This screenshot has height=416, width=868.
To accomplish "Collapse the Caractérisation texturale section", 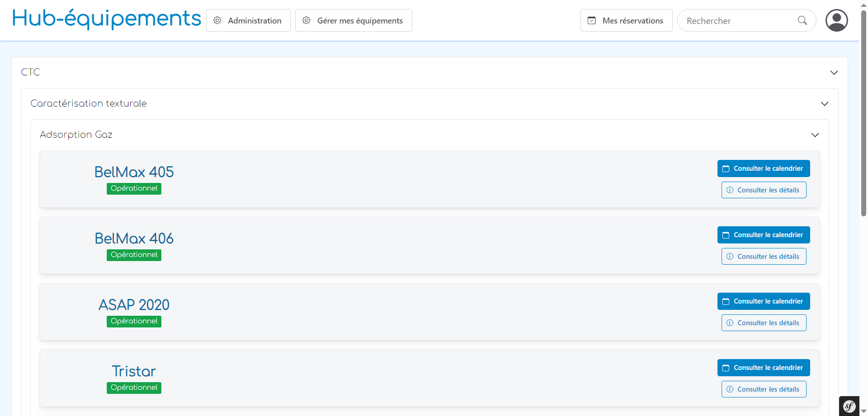I will 825,103.
